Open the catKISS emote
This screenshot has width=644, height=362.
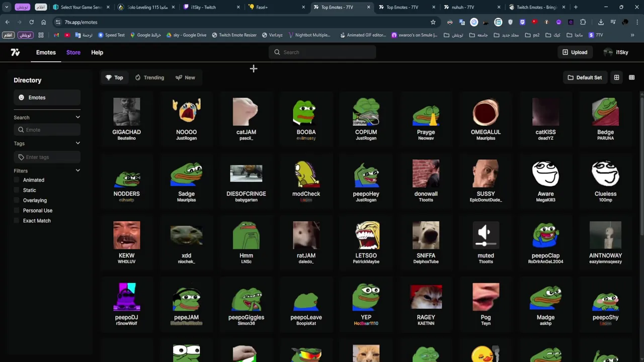coord(545,119)
